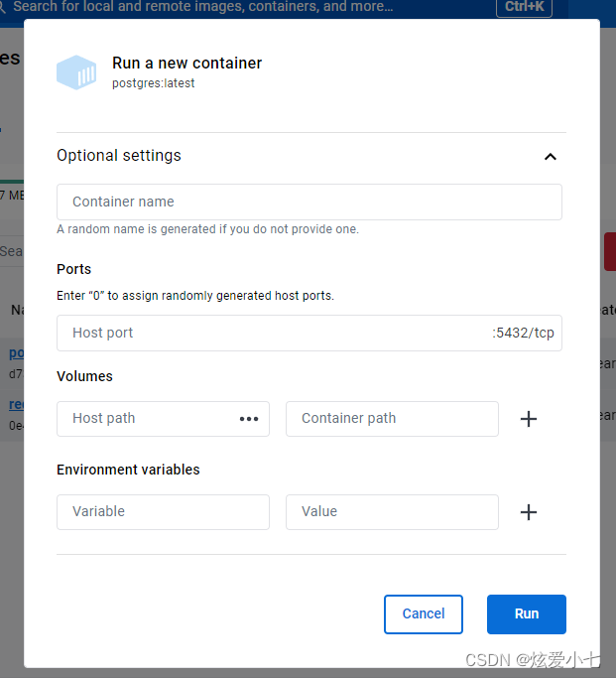Add another volume with plus icon
616x678 pixels.
click(x=529, y=419)
